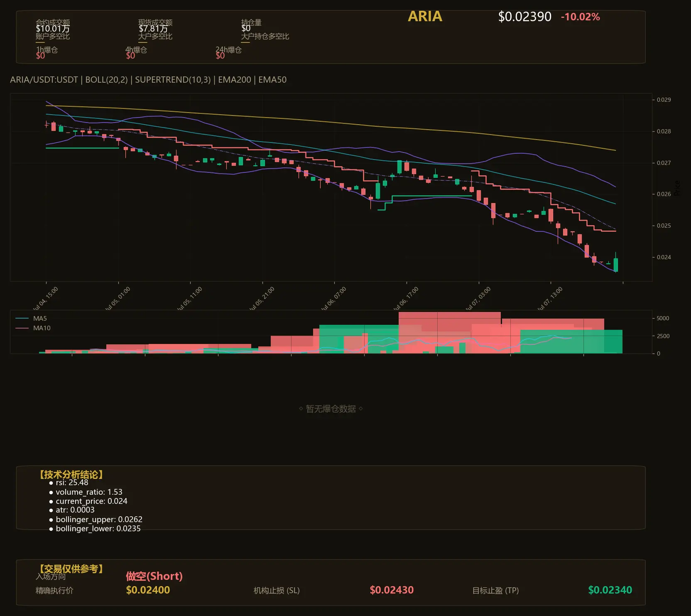Click the 0.029 price axis label
Image resolution: width=691 pixels, height=616 pixels.
(x=664, y=100)
